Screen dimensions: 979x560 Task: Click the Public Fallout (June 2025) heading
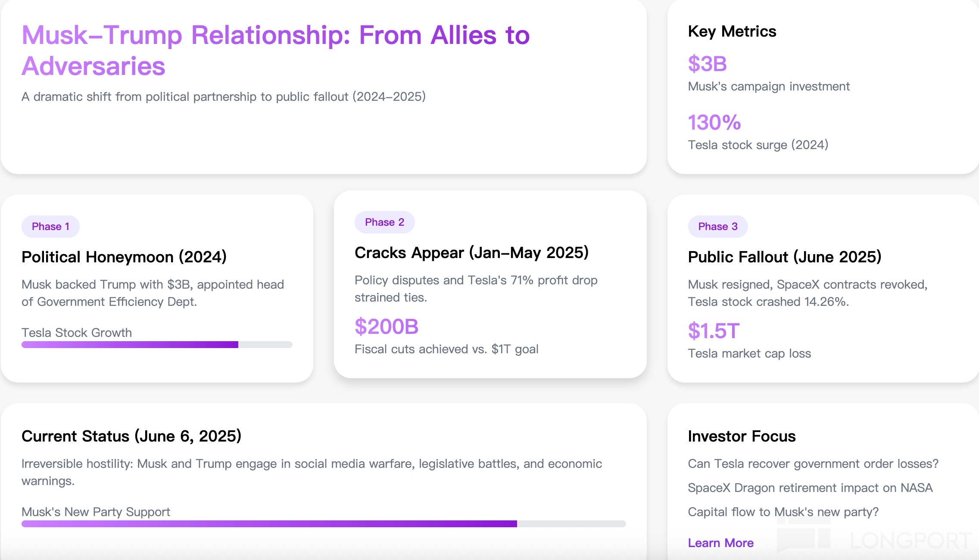click(784, 257)
